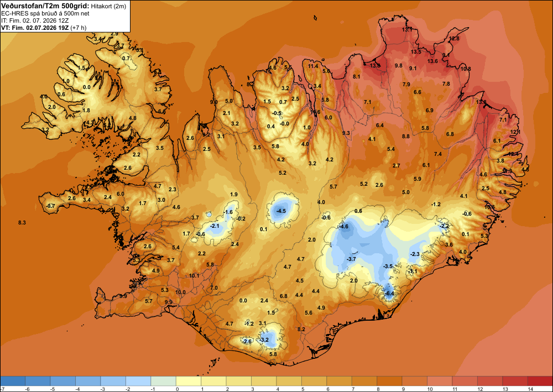The height and width of the screenshot is (392, 553).
Task: Pick the legend color between -3 and -2
Action: coord(113,381)
